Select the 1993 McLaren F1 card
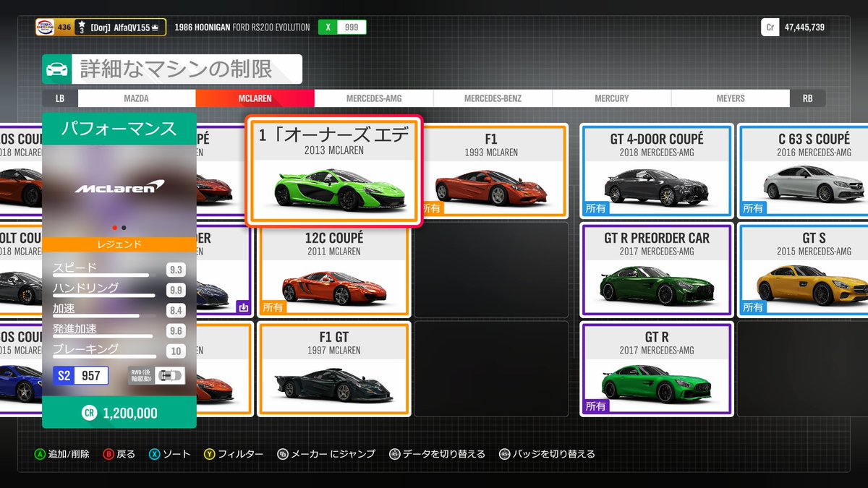 point(492,171)
